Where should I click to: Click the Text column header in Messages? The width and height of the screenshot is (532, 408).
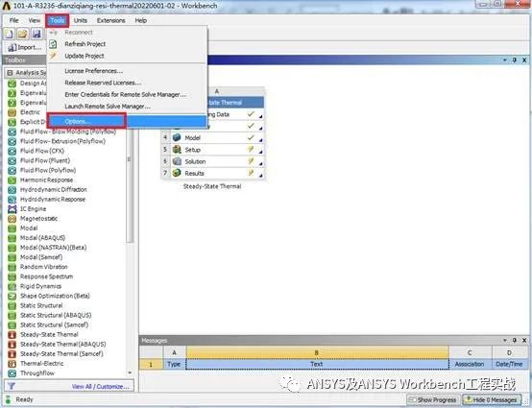coord(317,364)
